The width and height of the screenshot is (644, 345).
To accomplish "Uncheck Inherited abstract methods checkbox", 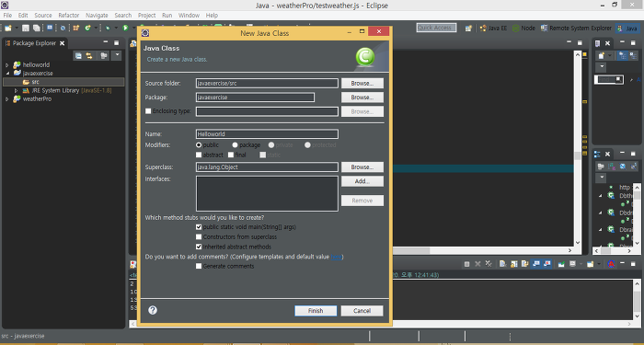I will point(199,247).
